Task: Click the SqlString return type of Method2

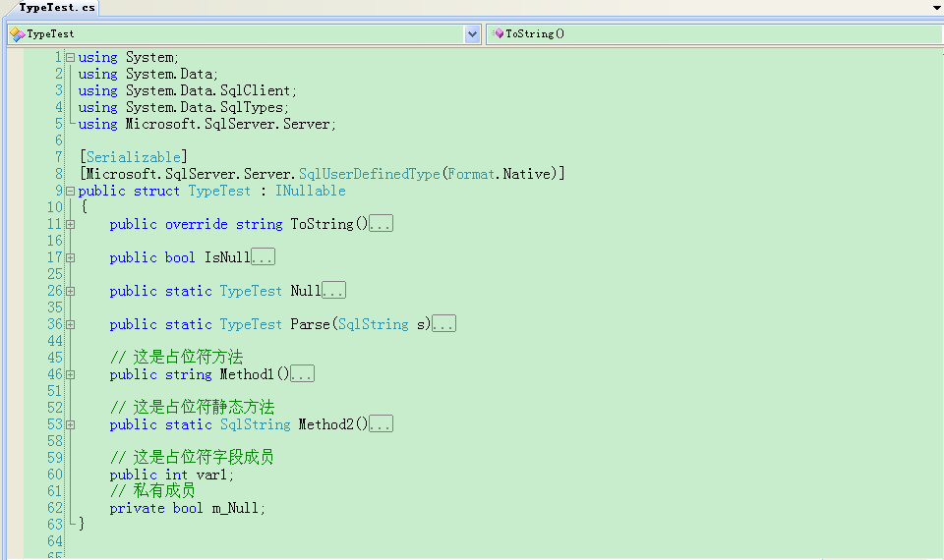Action: point(256,424)
